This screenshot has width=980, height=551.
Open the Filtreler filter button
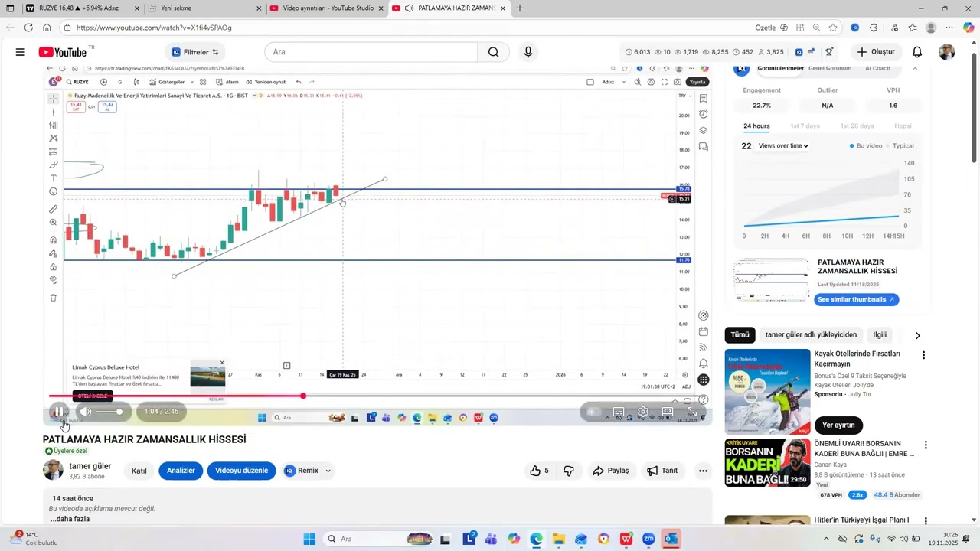tap(195, 52)
